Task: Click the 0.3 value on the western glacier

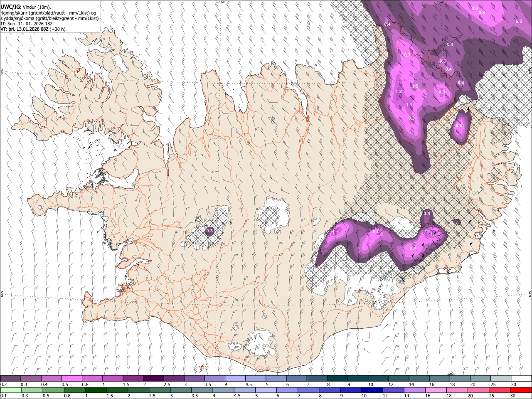Action: click(209, 231)
